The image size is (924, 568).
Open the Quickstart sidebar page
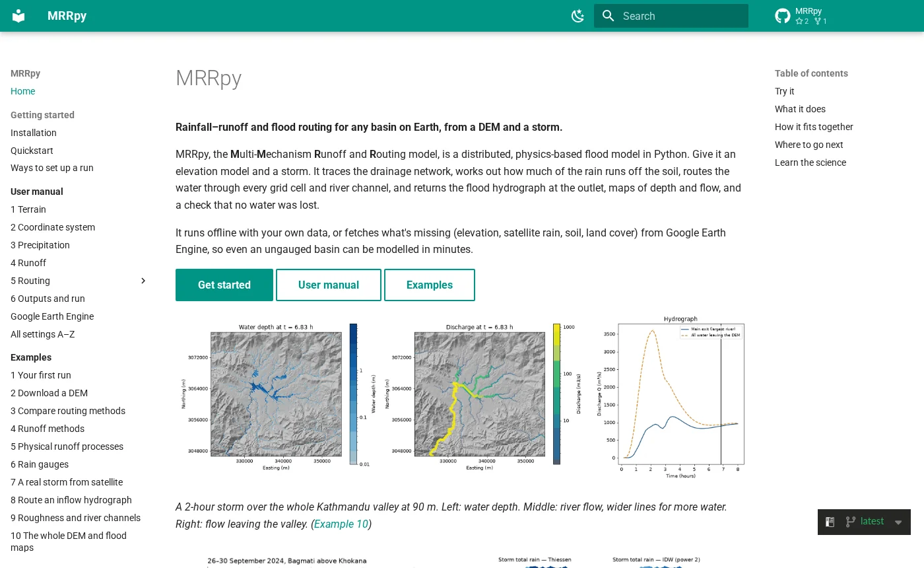coord(32,151)
